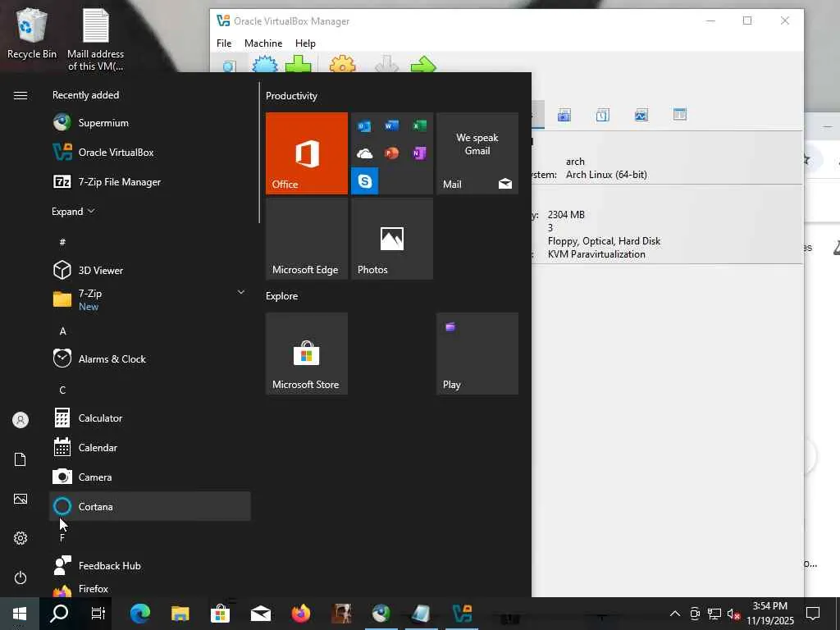Open Microsoft Edge from the taskbar
The width and height of the screenshot is (840, 630).
(139, 614)
